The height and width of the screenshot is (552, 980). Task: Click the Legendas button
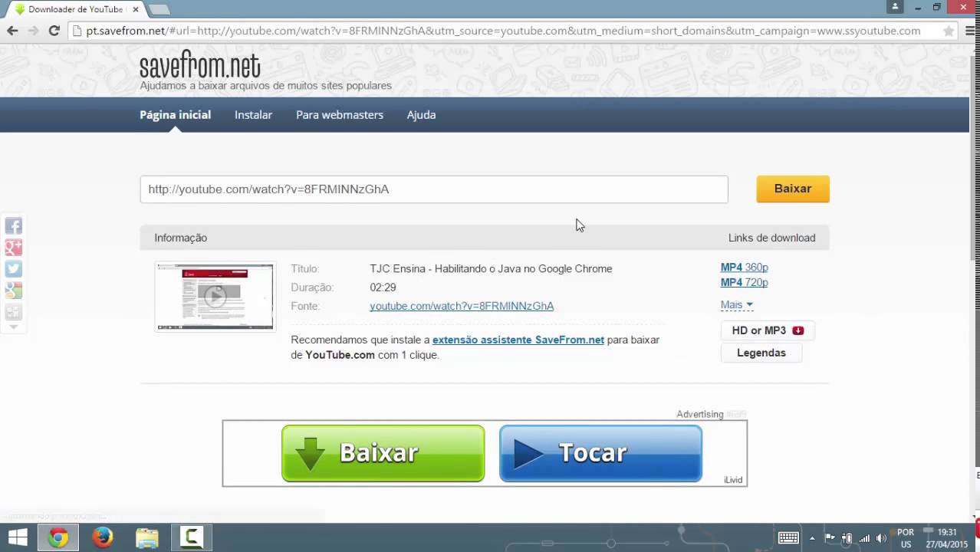click(x=761, y=353)
